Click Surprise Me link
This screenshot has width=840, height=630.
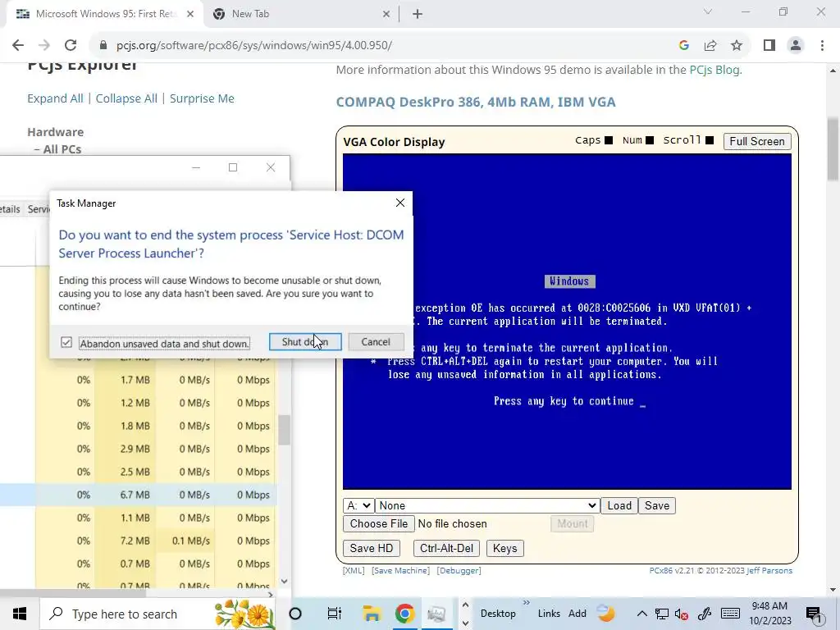(202, 98)
